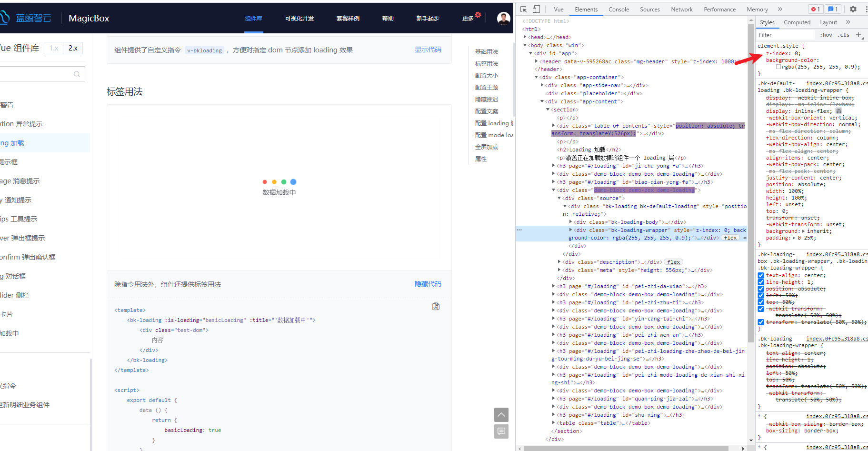Click the search magnifier icon

point(77,74)
